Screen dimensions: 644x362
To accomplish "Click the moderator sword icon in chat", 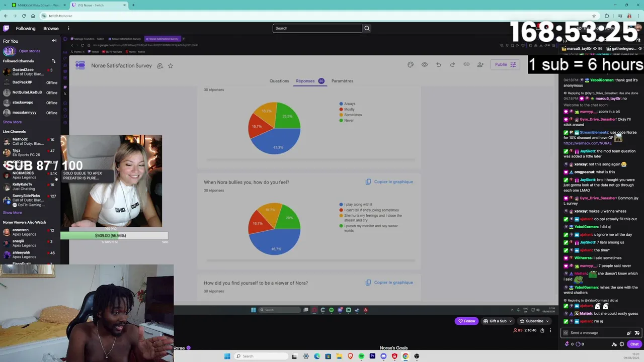I will click(614, 344).
